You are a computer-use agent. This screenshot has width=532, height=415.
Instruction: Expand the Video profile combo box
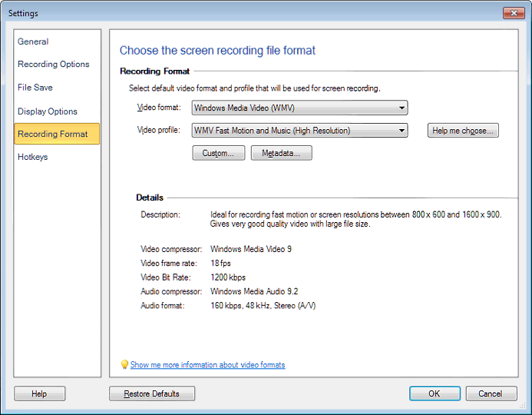299,131
